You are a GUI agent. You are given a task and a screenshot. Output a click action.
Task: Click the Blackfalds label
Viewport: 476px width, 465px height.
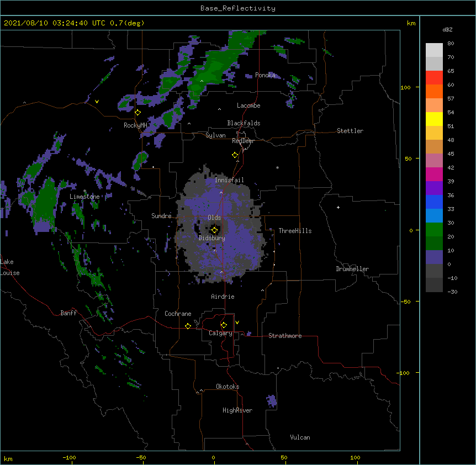point(244,123)
